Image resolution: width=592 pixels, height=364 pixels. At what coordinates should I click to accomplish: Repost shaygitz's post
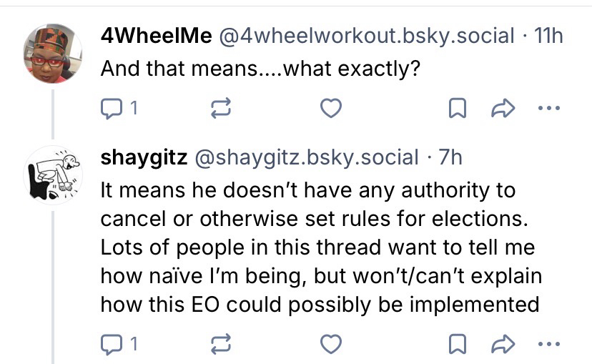(215, 344)
